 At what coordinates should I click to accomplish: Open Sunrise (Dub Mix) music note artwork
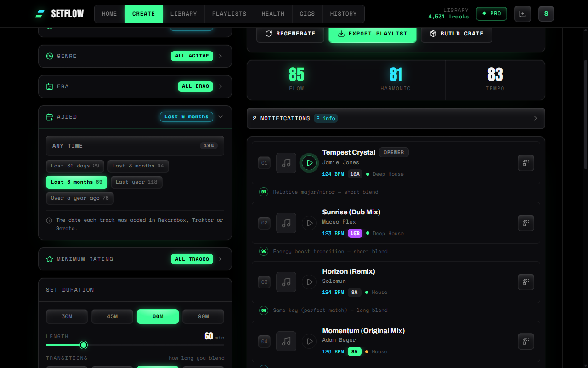[x=286, y=223]
